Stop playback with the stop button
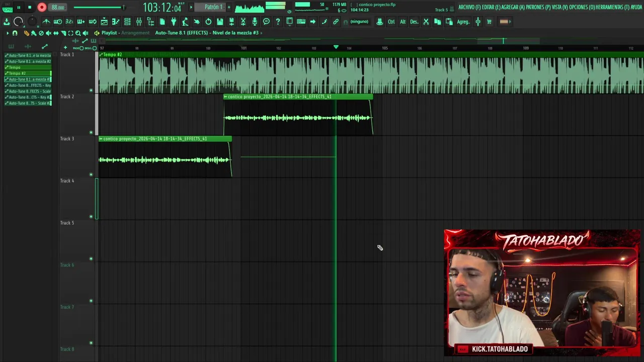 pyautogui.click(x=30, y=8)
